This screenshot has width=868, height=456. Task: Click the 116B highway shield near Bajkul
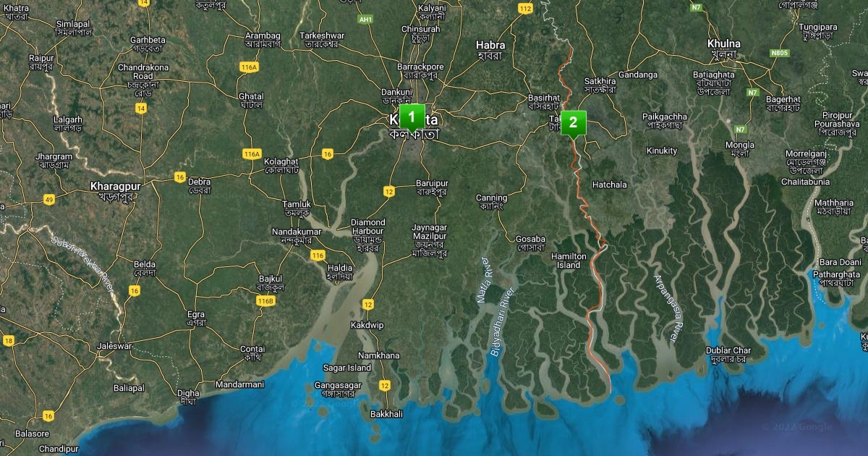point(265,300)
